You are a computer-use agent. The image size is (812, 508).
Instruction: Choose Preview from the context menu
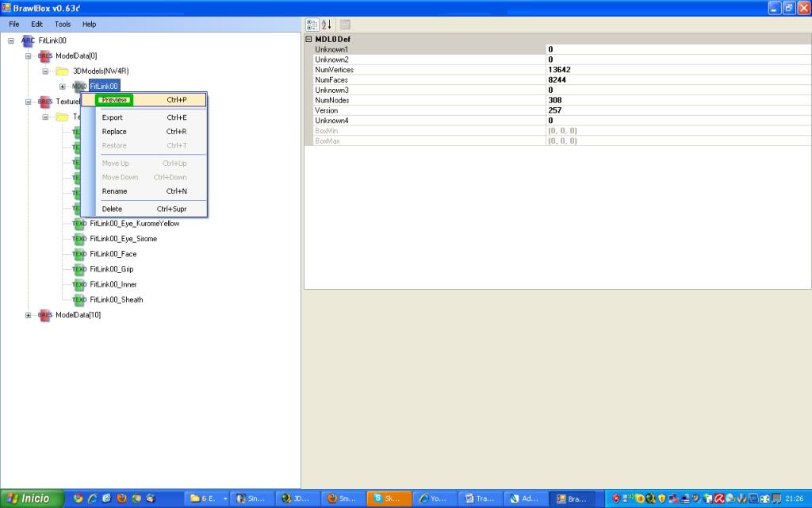coord(115,100)
